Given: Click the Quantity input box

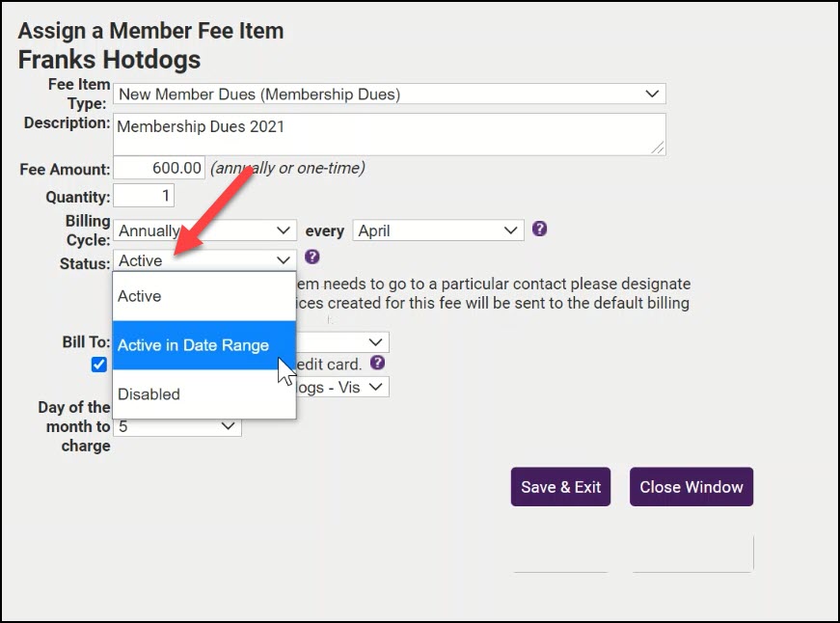Looking at the screenshot, I should [x=144, y=197].
